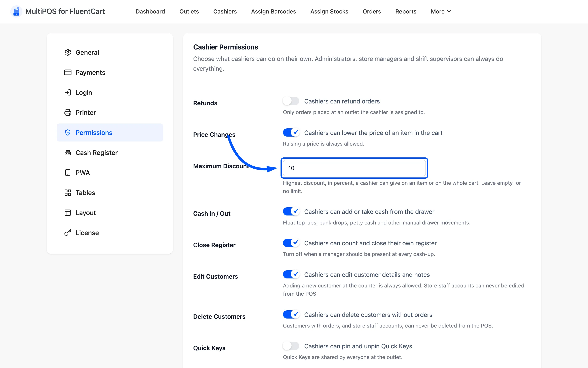Enable the cashiers can refund orders toggle
This screenshot has width=588, height=368.
(x=291, y=101)
